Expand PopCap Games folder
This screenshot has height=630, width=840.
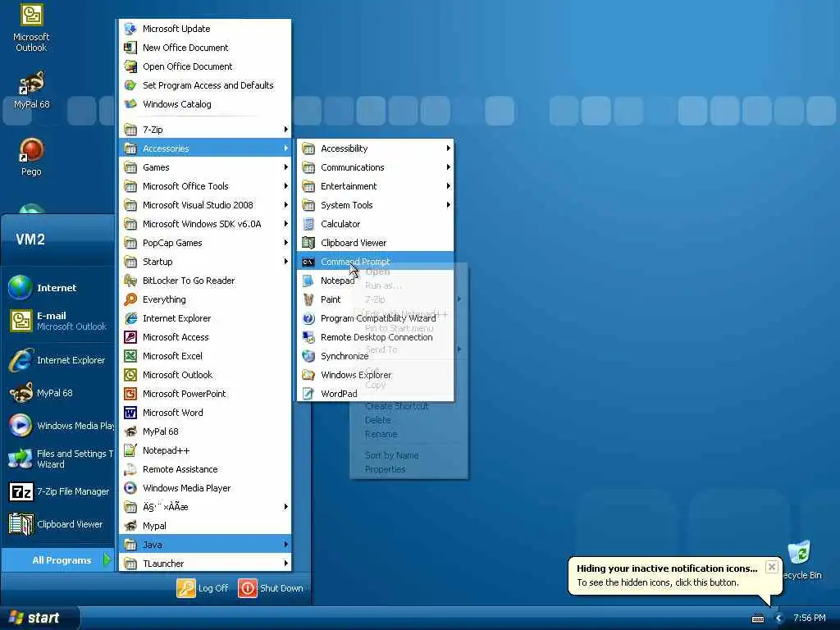204,243
